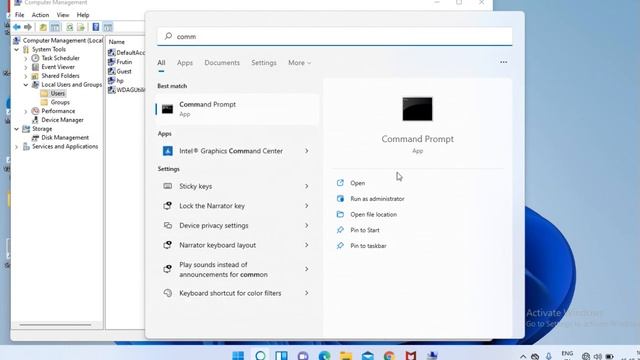Image resolution: width=640 pixels, height=360 pixels.
Task: Open Chat app from the taskbar
Action: 303,356
